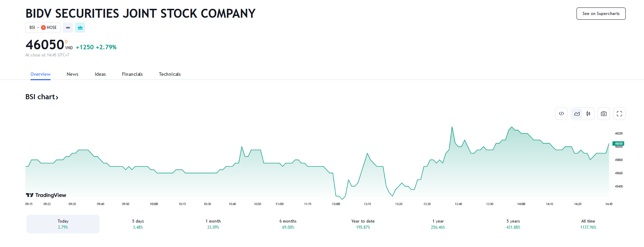Open the chart in fullscreen mode
Screen dimensions: 644x247
point(619,114)
